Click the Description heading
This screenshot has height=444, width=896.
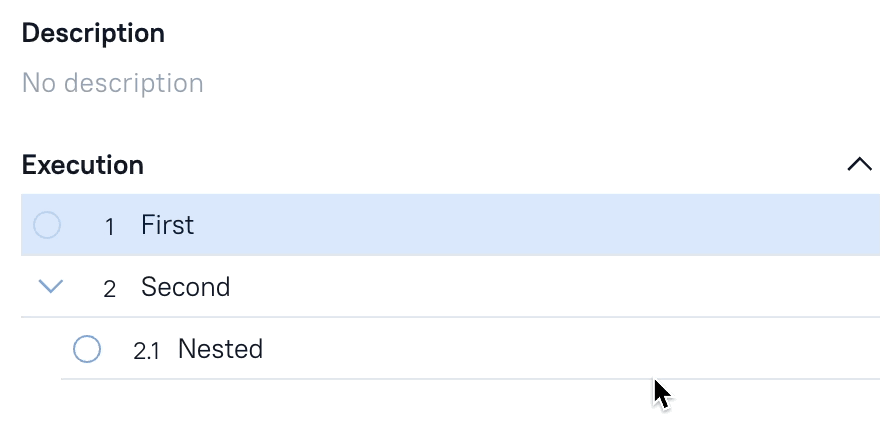coord(93,33)
